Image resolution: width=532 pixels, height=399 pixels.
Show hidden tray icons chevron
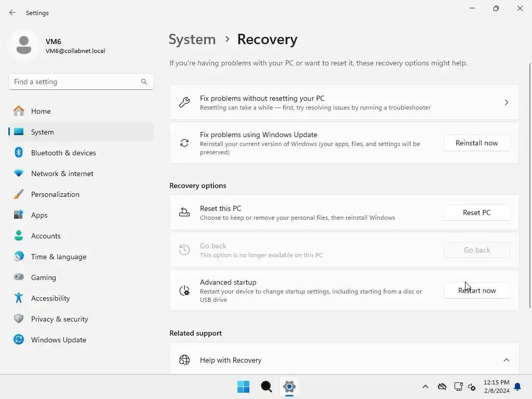tap(425, 387)
